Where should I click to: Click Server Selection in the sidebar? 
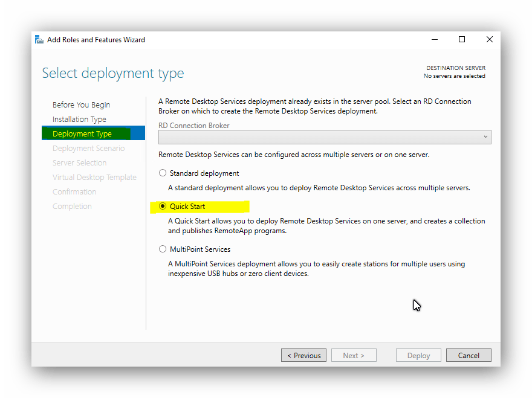pyautogui.click(x=79, y=163)
